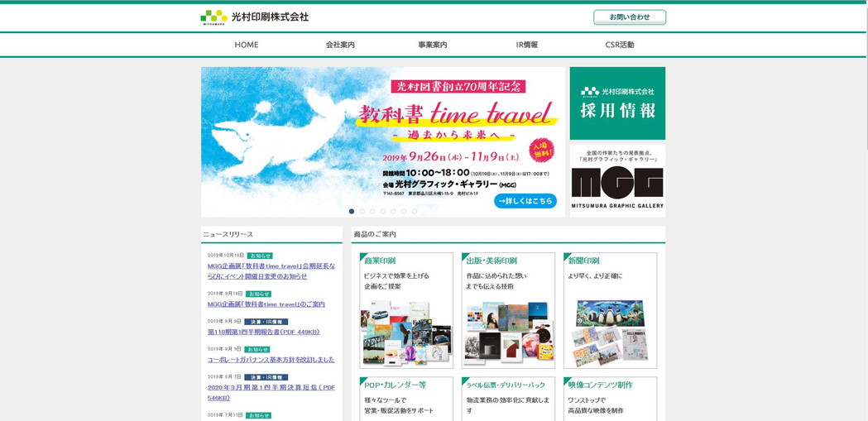Click the 2019年7月31日 お知らせ tag

coord(258,415)
